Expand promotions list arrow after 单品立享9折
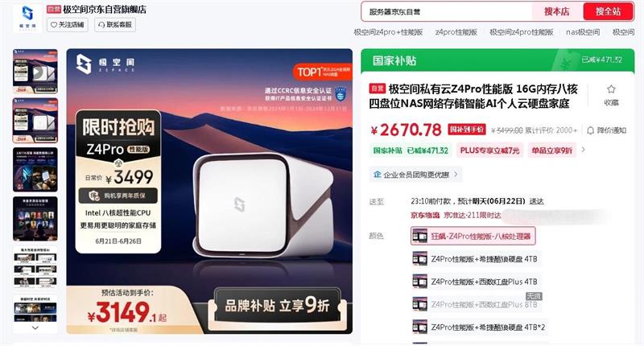The image size is (644, 346). (583, 150)
